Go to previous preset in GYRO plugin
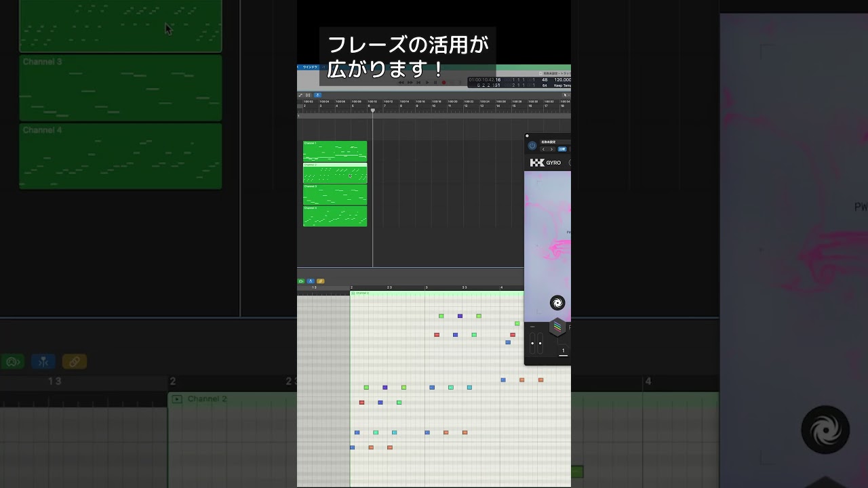This screenshot has width=868, height=488. (x=543, y=149)
